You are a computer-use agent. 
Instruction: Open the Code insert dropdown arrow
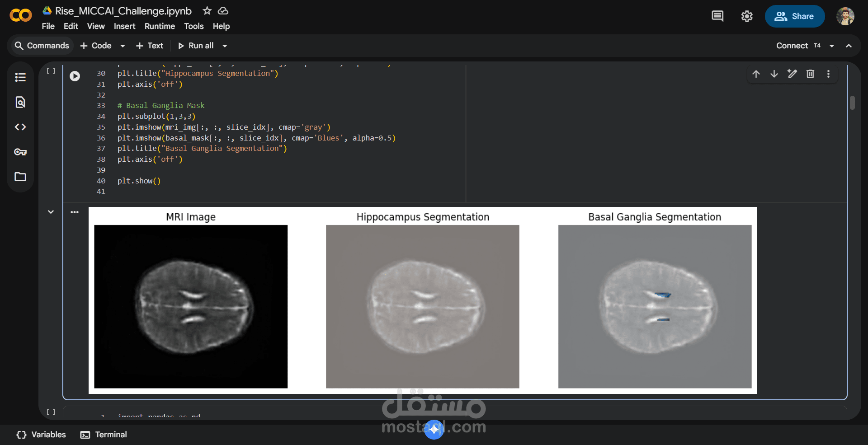[123, 46]
